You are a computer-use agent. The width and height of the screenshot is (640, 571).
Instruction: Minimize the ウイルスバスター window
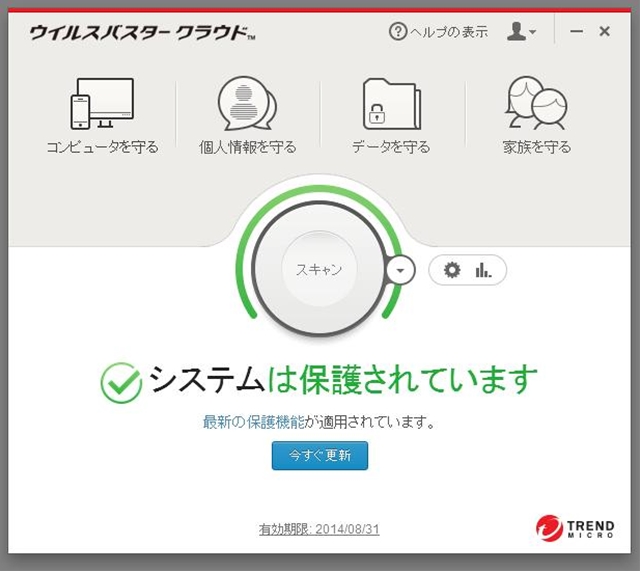[x=576, y=31]
